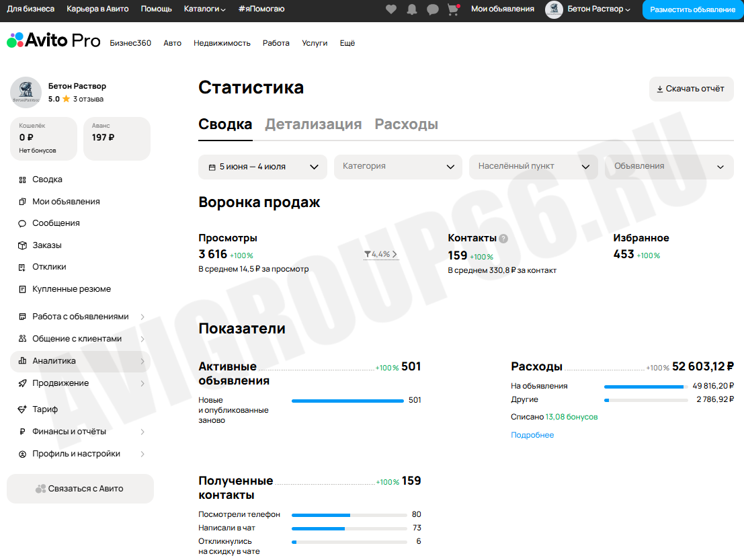
Task: Open the Авто header menu item
Action: point(172,43)
